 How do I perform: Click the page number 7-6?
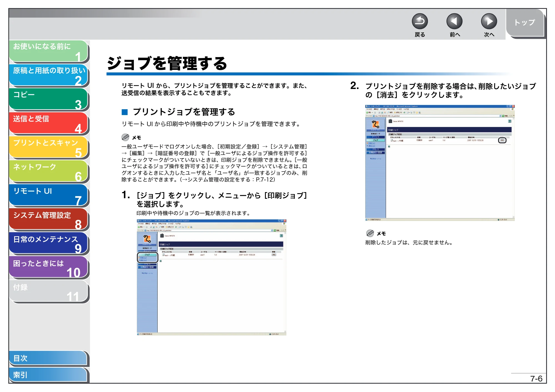536,379
